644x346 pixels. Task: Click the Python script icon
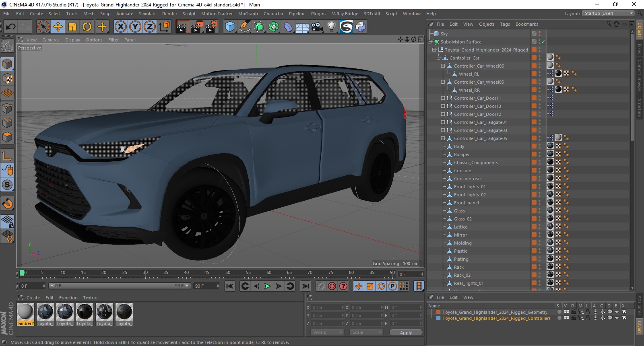pyautogui.click(x=361, y=27)
